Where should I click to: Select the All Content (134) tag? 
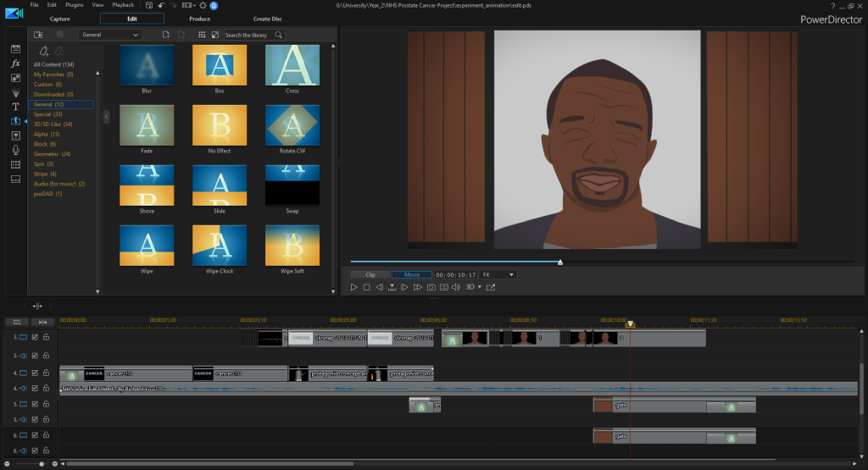[x=53, y=64]
